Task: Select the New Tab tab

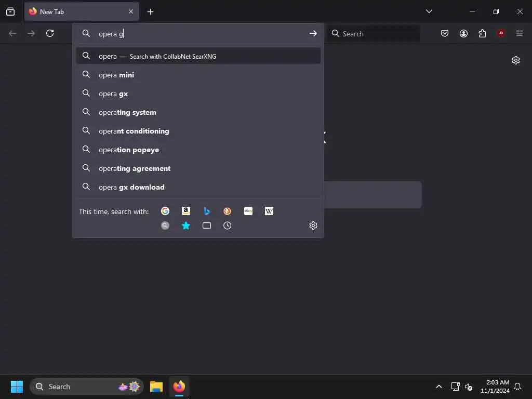Action: pos(82,11)
